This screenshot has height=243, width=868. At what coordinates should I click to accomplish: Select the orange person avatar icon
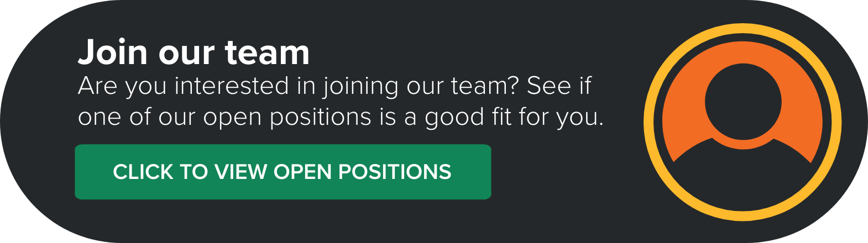click(742, 123)
